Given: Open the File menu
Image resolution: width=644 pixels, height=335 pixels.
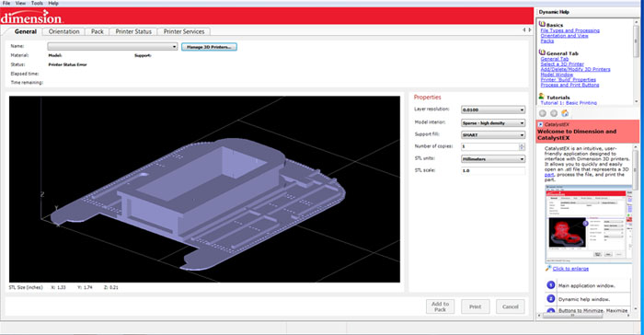Looking at the screenshot, I should [x=6, y=3].
